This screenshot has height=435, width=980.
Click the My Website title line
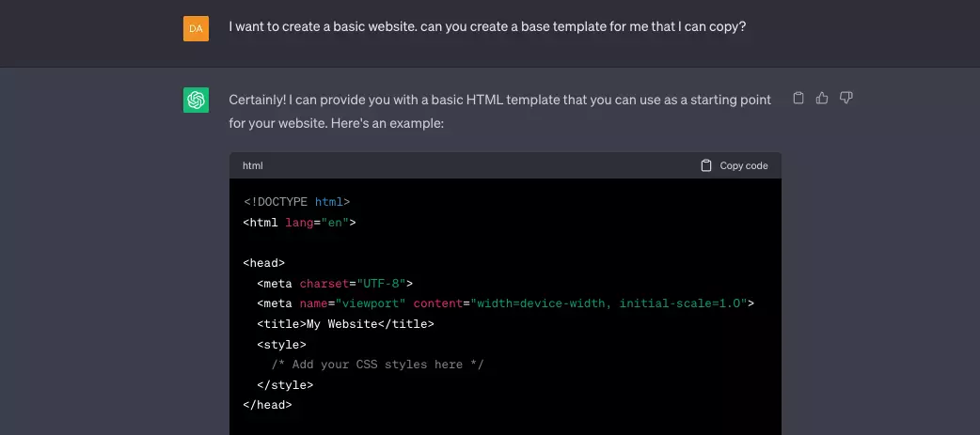tap(345, 324)
